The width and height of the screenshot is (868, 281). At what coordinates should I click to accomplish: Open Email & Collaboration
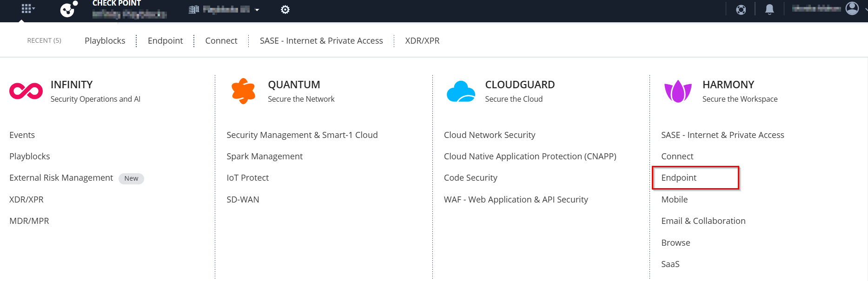click(703, 221)
